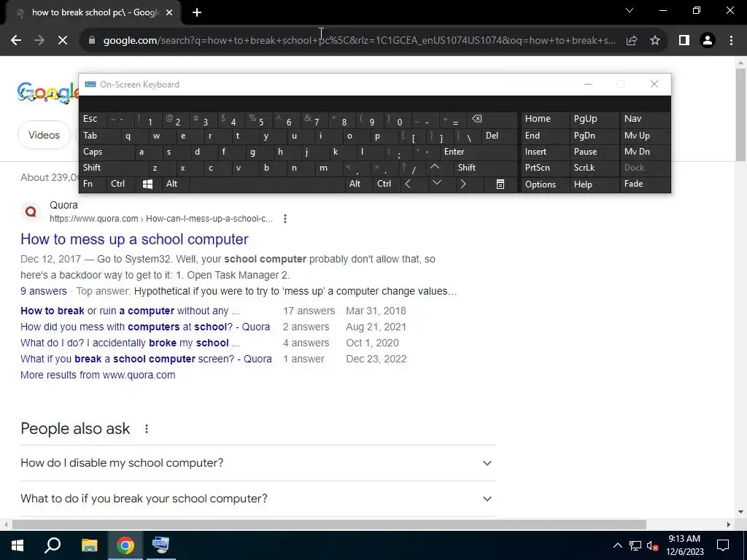
Task: Click Mv Up on On-Screen Keyboard
Action: coord(645,136)
